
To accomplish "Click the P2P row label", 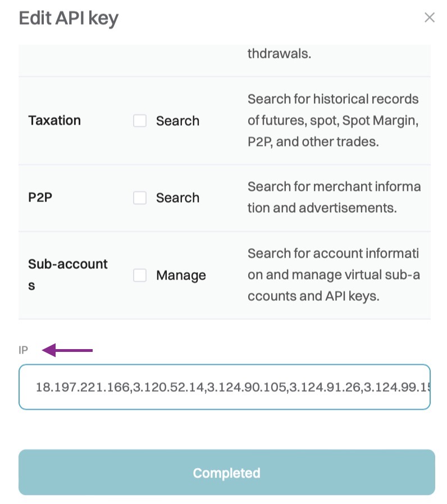I will (x=40, y=198).
